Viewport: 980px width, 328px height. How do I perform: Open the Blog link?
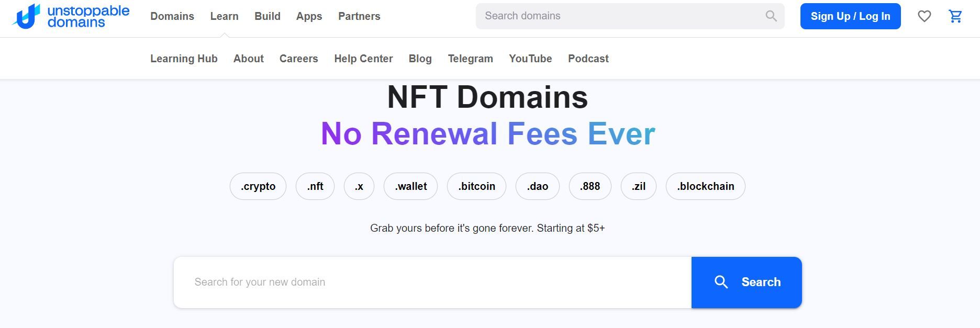coord(420,59)
